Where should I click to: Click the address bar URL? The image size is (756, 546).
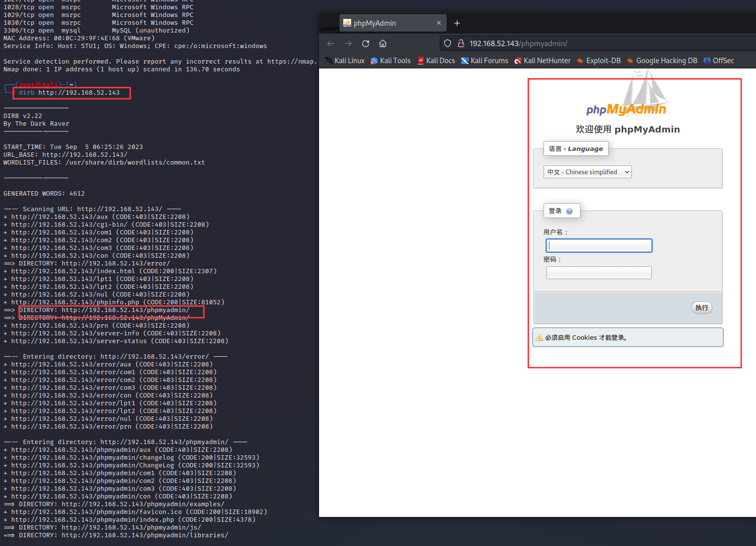518,44
